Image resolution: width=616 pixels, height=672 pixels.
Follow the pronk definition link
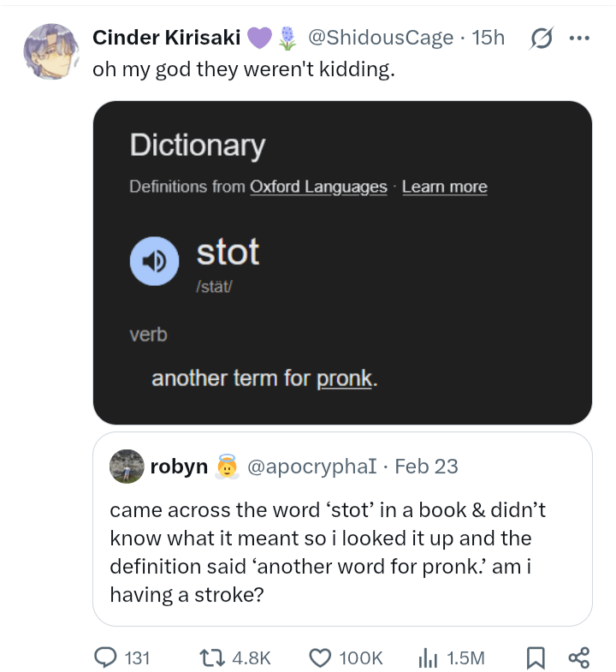[345, 378]
